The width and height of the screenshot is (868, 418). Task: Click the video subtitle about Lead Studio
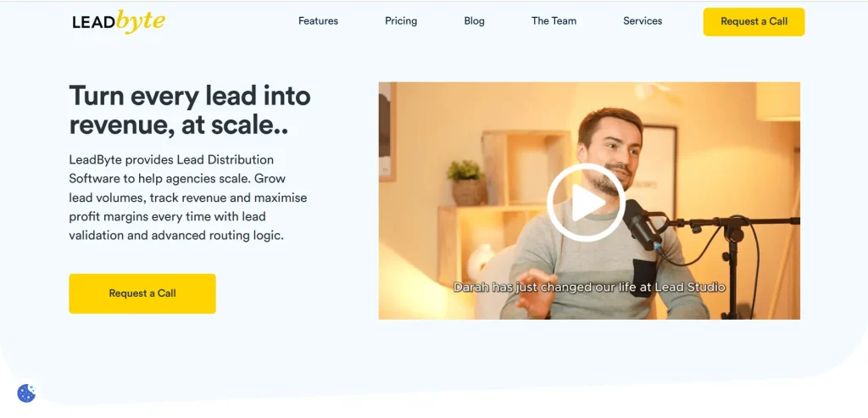[x=589, y=287]
